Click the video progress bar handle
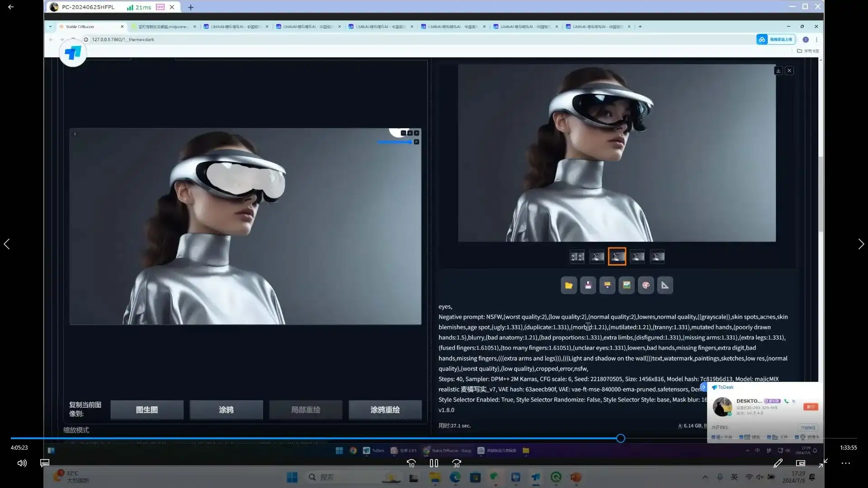Viewport: 868px width, 488px height. [621, 438]
